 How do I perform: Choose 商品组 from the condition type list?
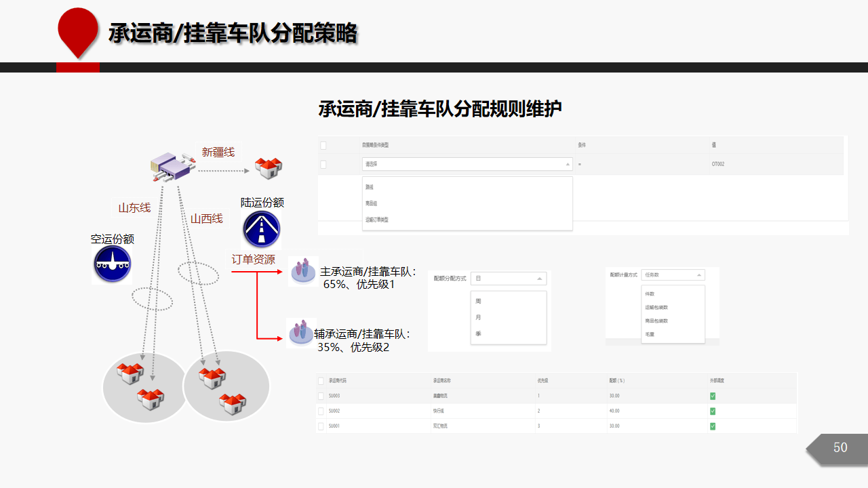pos(467,203)
